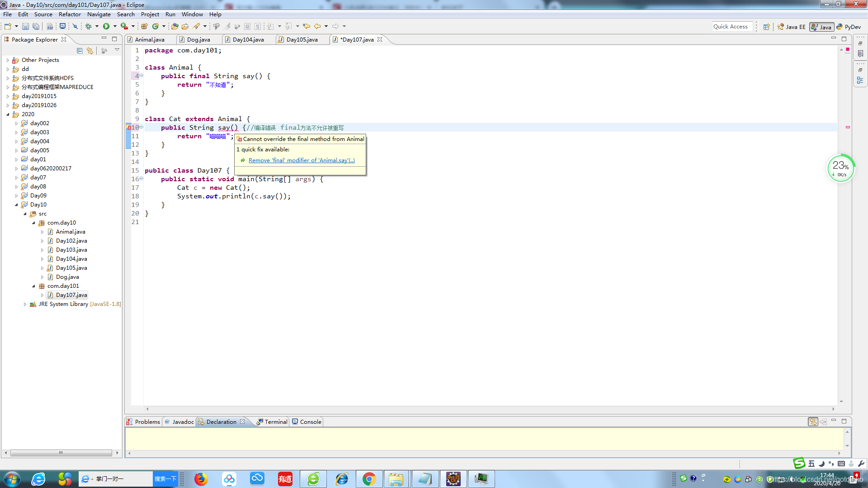Click the Task List icon in right trim
868x488 pixels.
(860, 54)
